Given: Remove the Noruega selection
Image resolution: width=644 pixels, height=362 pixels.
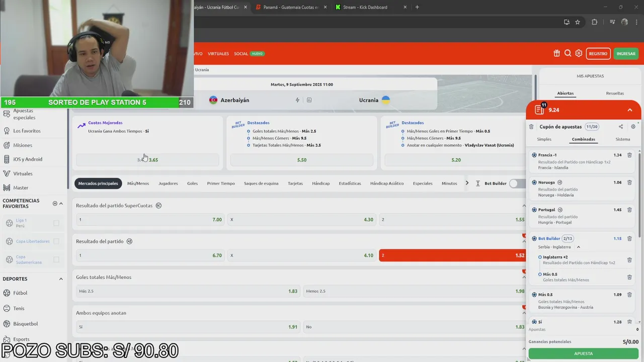Looking at the screenshot, I should [x=629, y=183].
